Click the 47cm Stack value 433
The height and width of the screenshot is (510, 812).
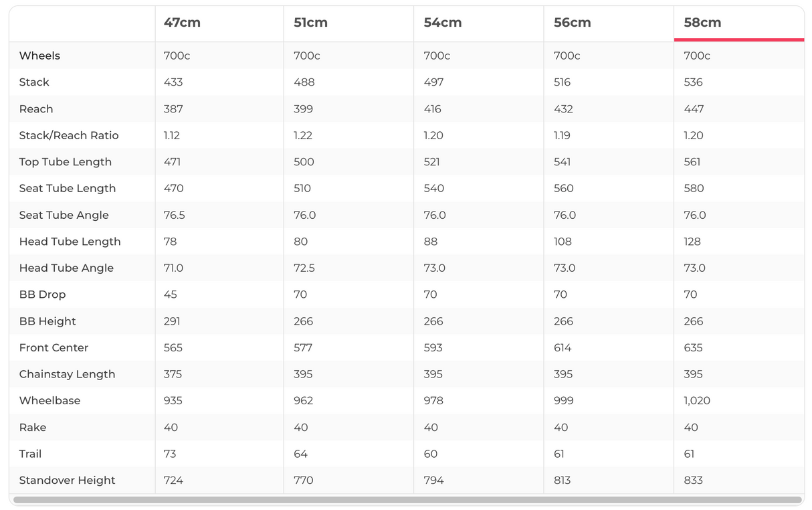pos(173,82)
